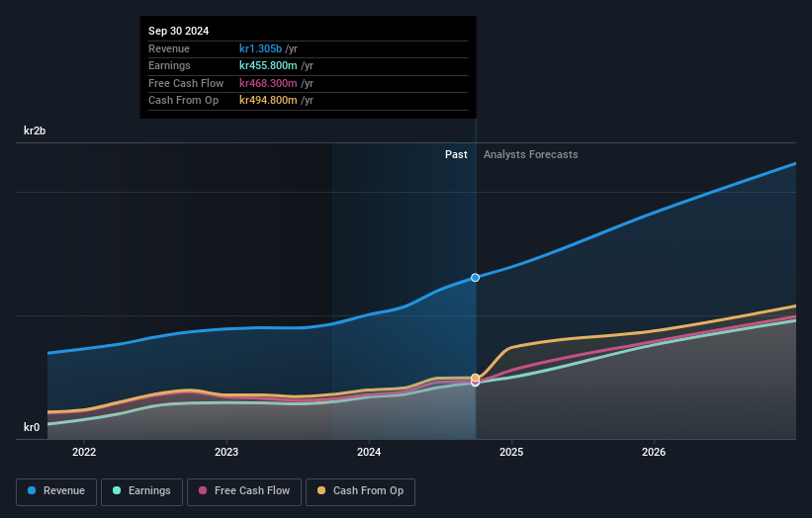Click the Free Cash Flow label in tooltip

[186, 83]
